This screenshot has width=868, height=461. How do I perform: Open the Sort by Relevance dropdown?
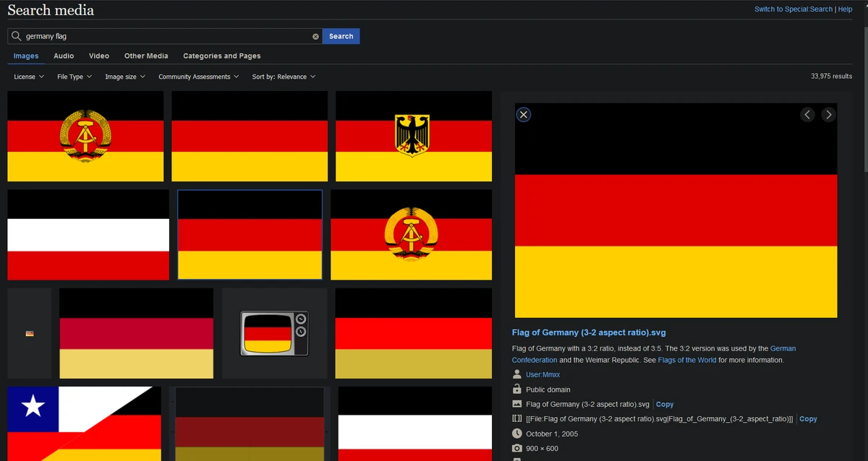[284, 76]
